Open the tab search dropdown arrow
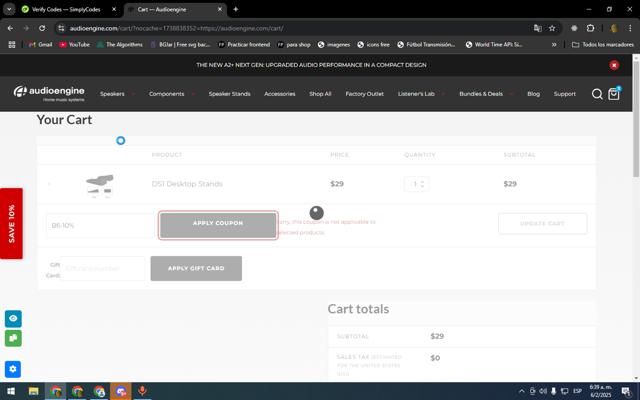 pyautogui.click(x=9, y=9)
